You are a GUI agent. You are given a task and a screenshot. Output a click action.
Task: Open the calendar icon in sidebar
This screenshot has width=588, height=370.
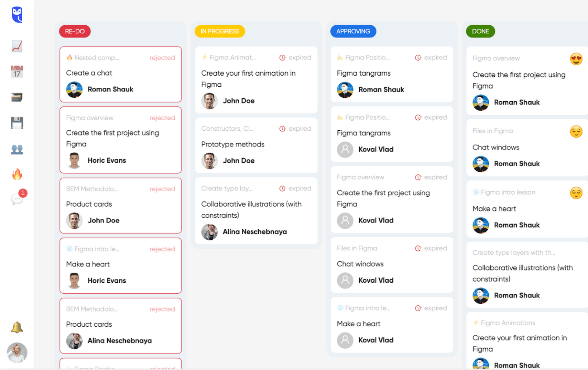(17, 72)
